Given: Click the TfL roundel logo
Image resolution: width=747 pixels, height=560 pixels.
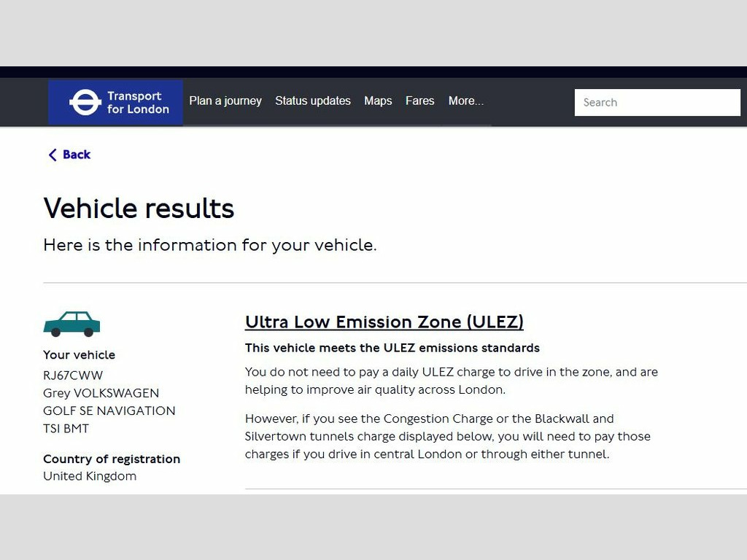Looking at the screenshot, I should tap(85, 103).
